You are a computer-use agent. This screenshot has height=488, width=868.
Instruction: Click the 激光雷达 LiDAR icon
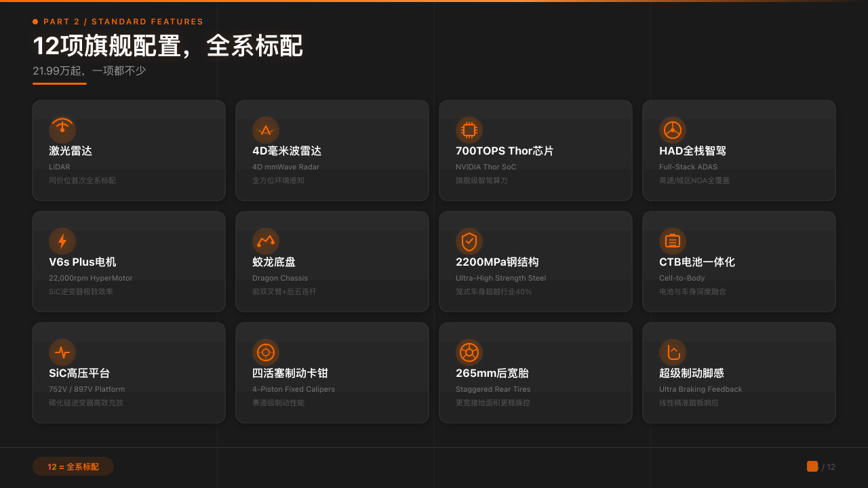[x=62, y=129]
